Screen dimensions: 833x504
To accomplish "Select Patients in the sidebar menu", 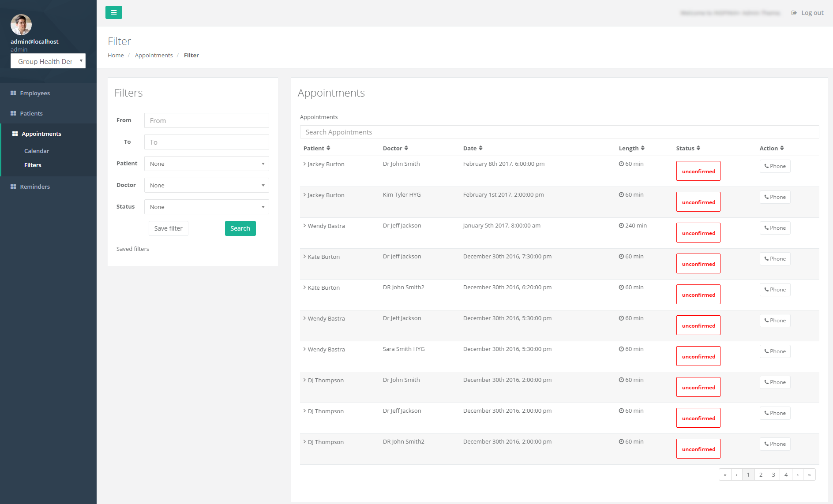I will 31,113.
